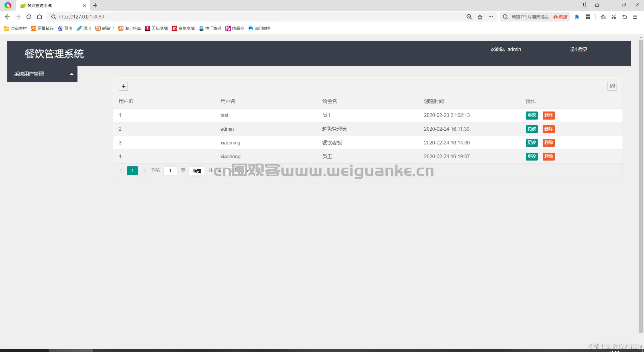This screenshot has height=352, width=644.
Task: Click 删除 for user test
Action: pos(548,115)
